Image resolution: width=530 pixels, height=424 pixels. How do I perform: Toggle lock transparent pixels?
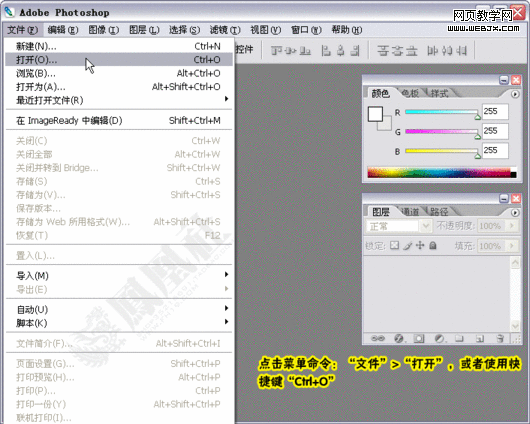click(394, 245)
